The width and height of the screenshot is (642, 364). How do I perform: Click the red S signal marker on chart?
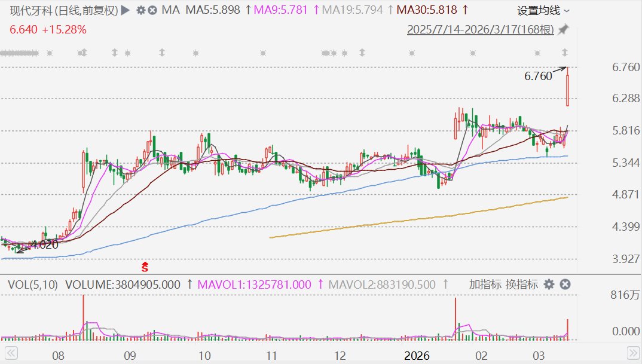click(144, 265)
